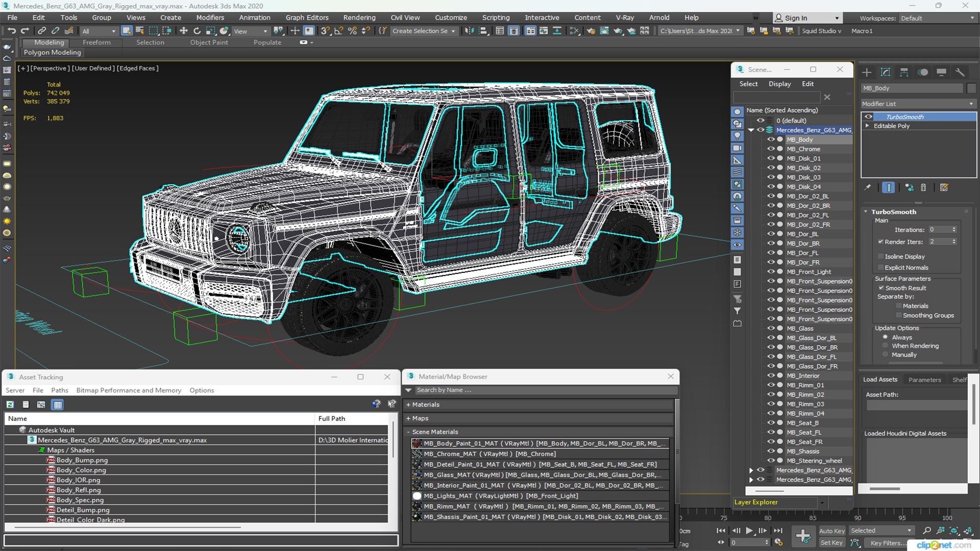Click the Set Keys large plus button
Viewport: 980px width, 551px height.
pos(803,536)
